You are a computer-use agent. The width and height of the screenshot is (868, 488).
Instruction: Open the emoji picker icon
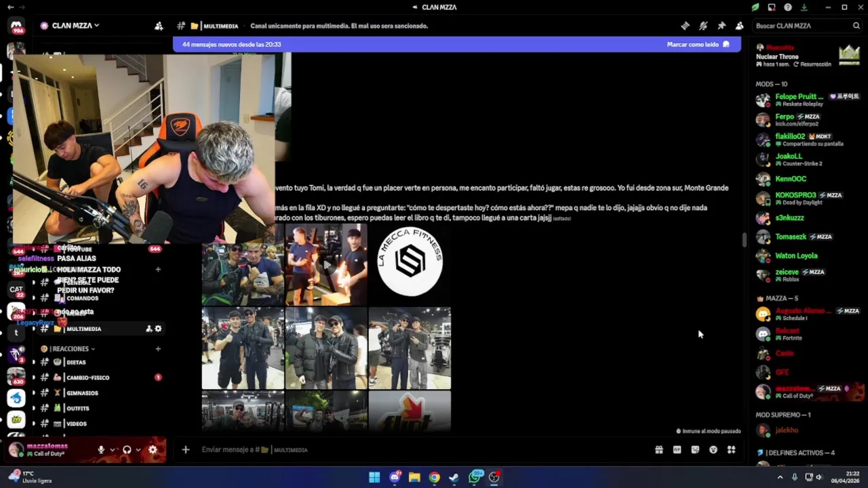tap(713, 449)
